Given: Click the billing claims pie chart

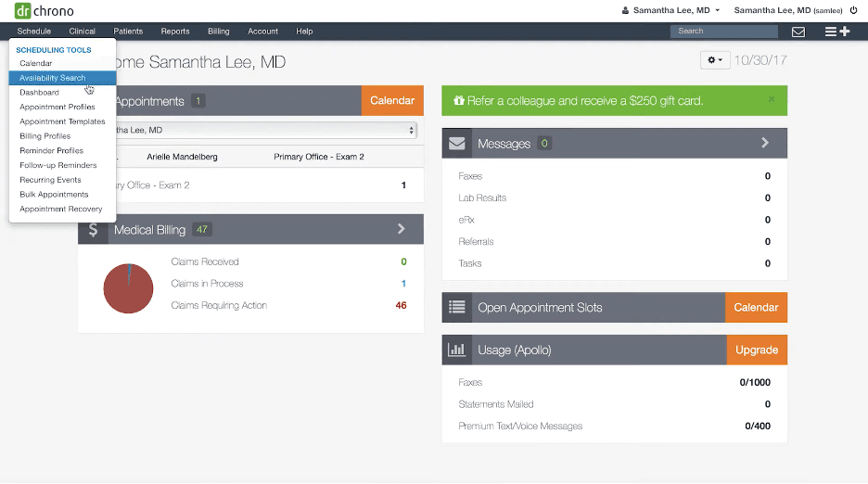Looking at the screenshot, I should tap(128, 288).
